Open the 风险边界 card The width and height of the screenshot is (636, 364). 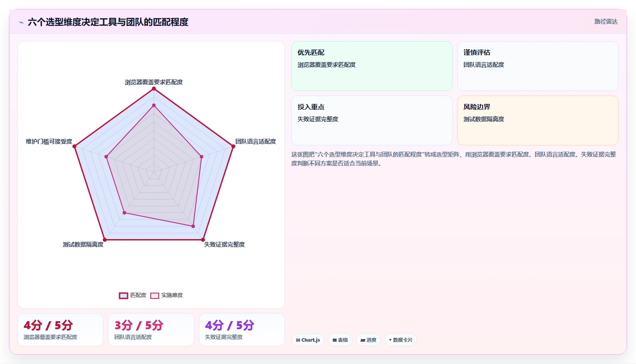click(538, 120)
